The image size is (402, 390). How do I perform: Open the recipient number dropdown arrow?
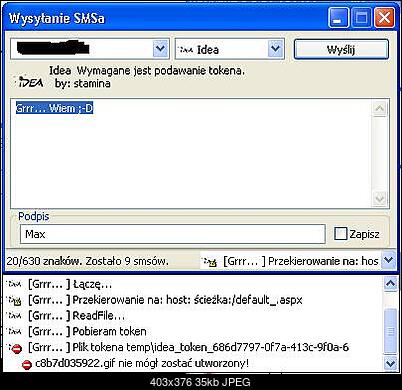point(160,49)
